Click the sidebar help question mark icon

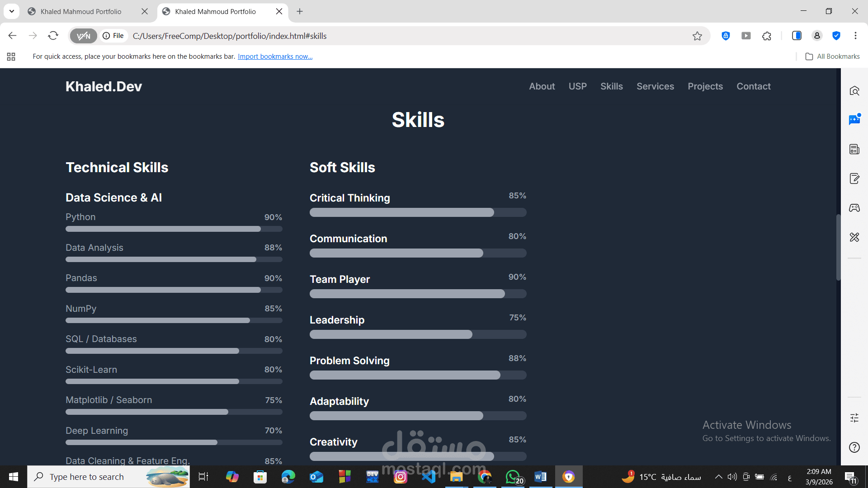(854, 447)
